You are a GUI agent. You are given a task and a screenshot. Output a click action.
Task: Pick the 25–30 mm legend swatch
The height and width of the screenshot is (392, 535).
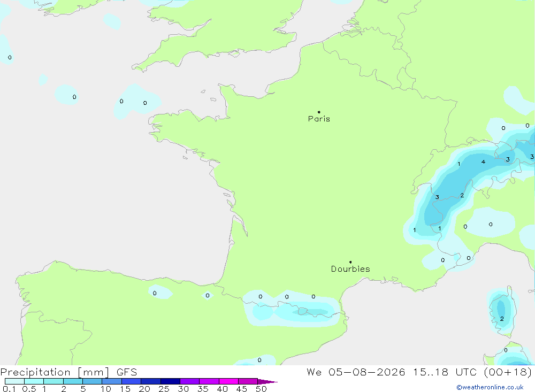point(170,381)
